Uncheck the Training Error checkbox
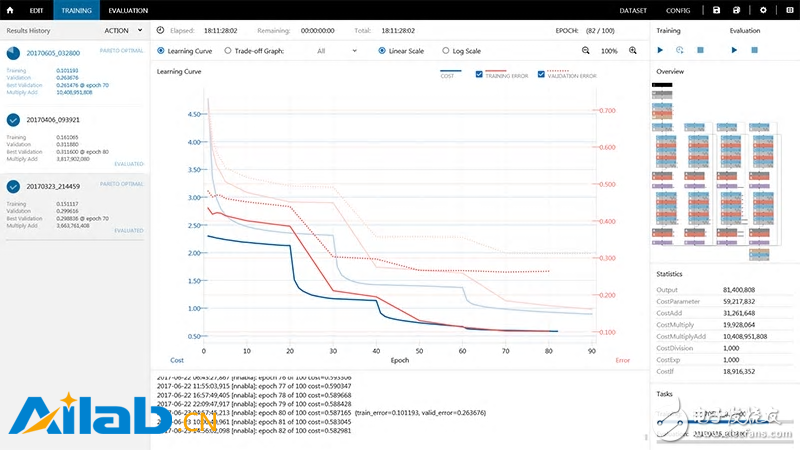Screen dimensions: 800x450 tap(480, 75)
